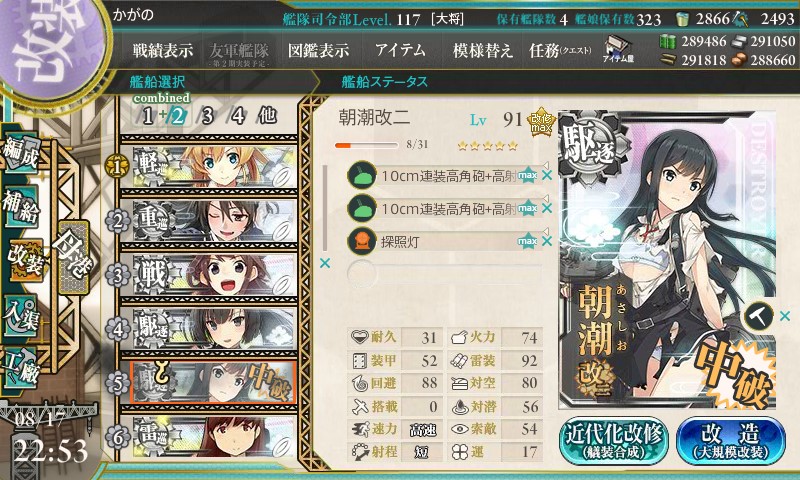The width and height of the screenshot is (800, 480).
Task: Remove all equipment using left X mark
Action: [x=324, y=263]
